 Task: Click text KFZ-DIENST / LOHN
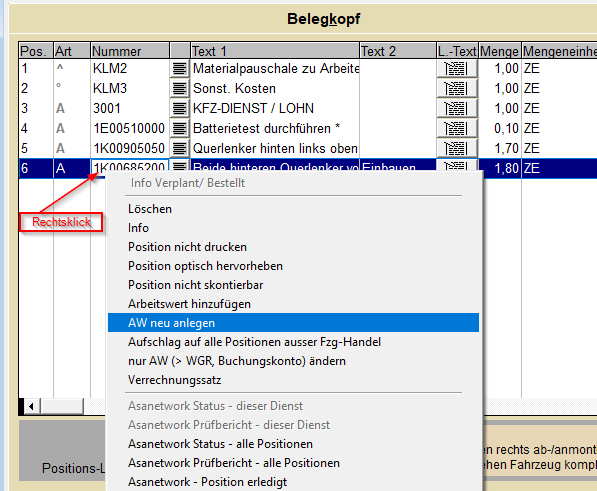pos(253,108)
